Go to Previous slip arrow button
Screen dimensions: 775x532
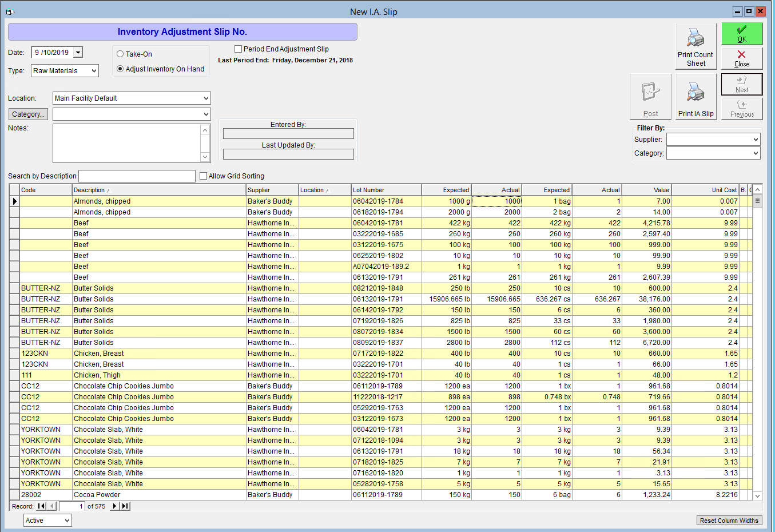742,109
